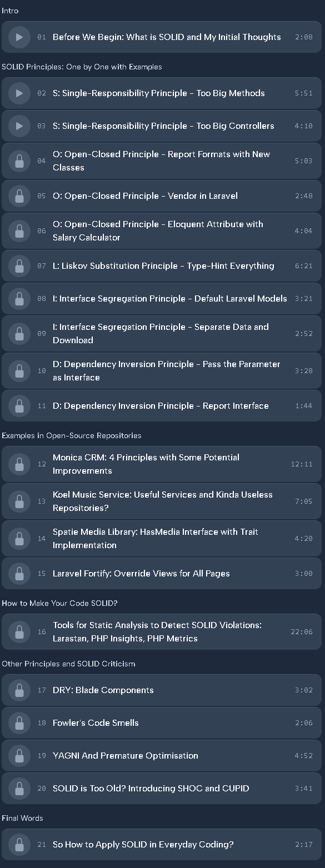Viewport: 325px width, 868px height.
Task: Select 'Tools for Static Analysis' lesson title
Action: (157, 632)
